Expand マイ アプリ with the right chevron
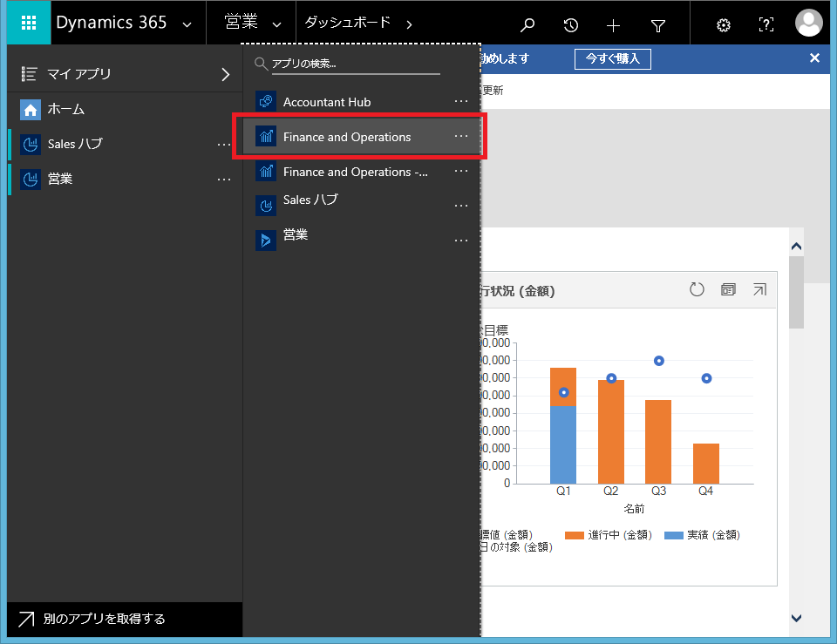 click(x=226, y=74)
